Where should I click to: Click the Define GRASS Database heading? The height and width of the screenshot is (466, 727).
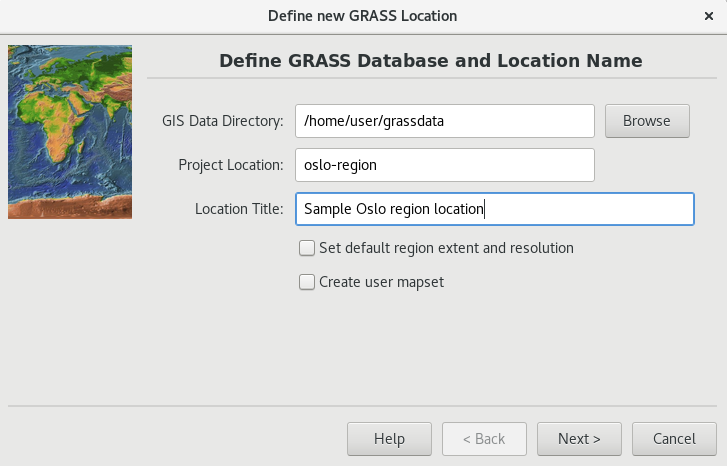pos(431,61)
